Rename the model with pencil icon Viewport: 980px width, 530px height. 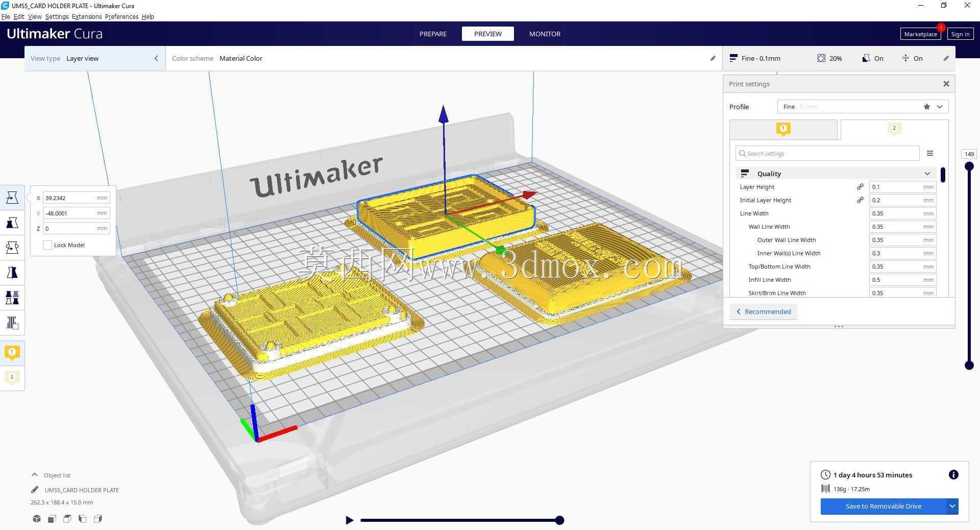pos(35,490)
